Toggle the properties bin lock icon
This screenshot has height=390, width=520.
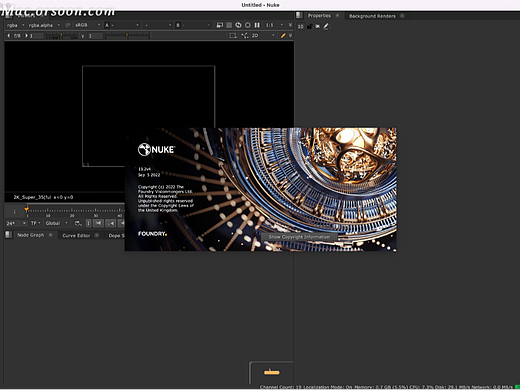click(x=310, y=26)
